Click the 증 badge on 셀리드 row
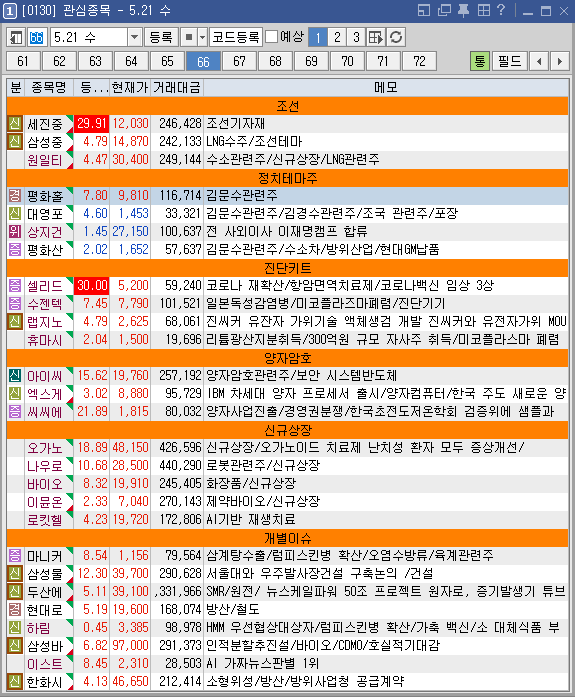This screenshot has width=575, height=697. pos(15,285)
